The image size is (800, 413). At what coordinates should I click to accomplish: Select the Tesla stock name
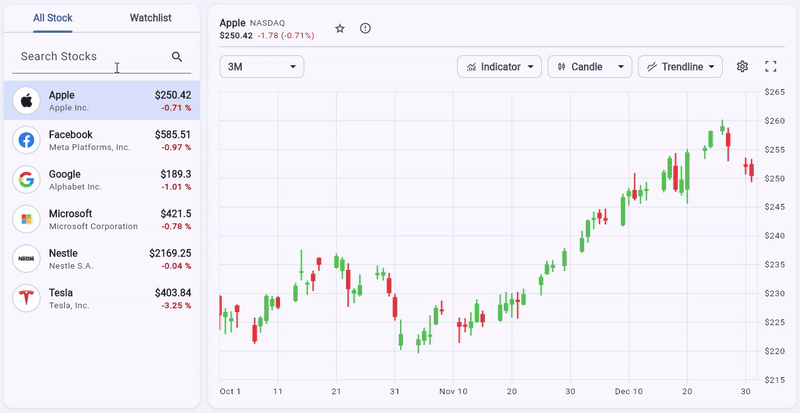tap(61, 293)
